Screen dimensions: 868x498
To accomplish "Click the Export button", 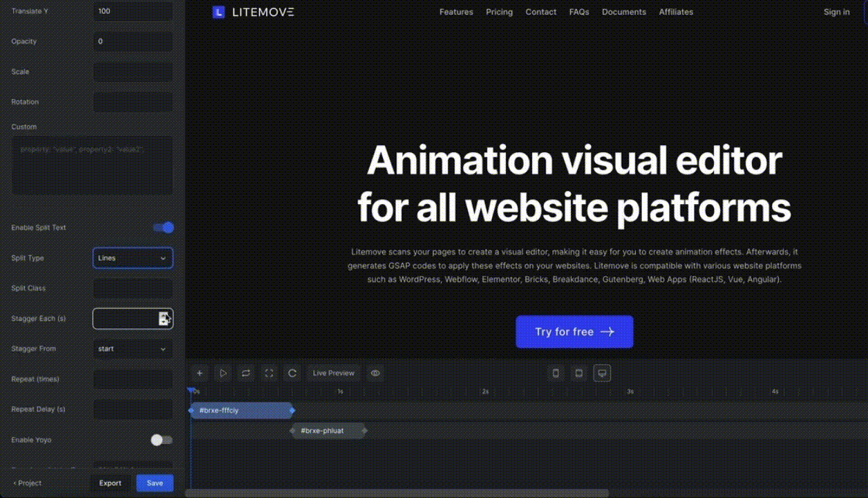I will point(110,483).
